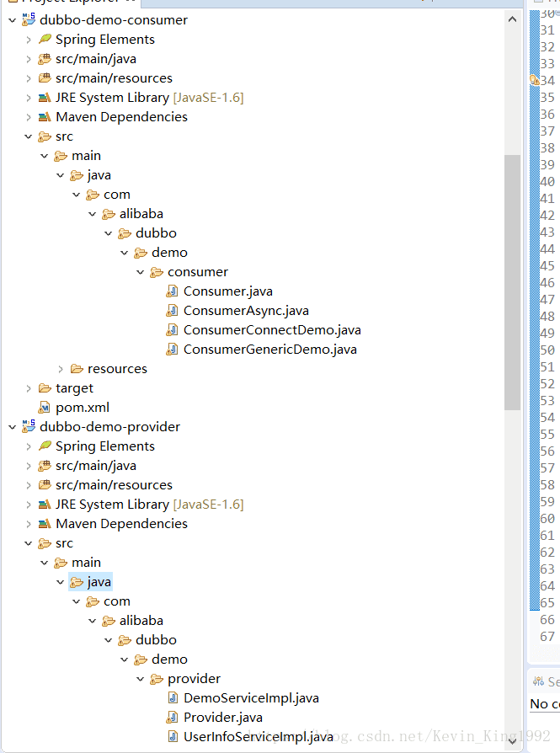Select ConsumerGenericDemo.java file
This screenshot has height=753, width=560.
click(x=270, y=350)
